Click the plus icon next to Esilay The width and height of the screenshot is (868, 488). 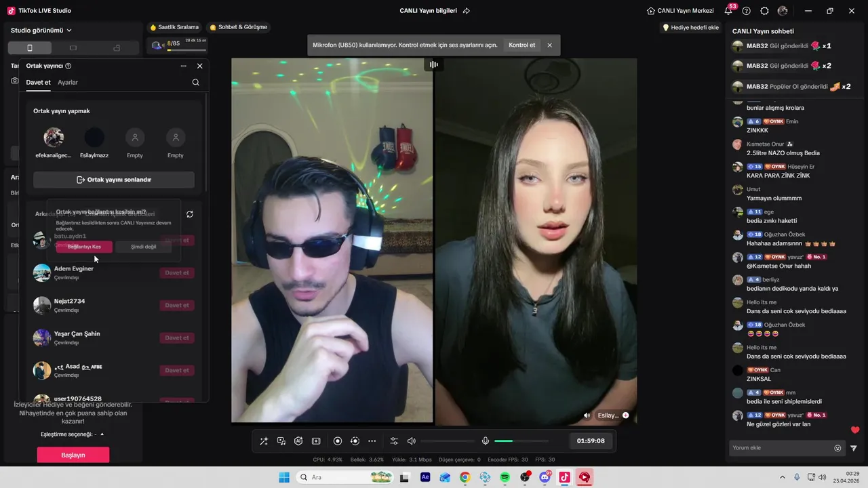(625, 415)
